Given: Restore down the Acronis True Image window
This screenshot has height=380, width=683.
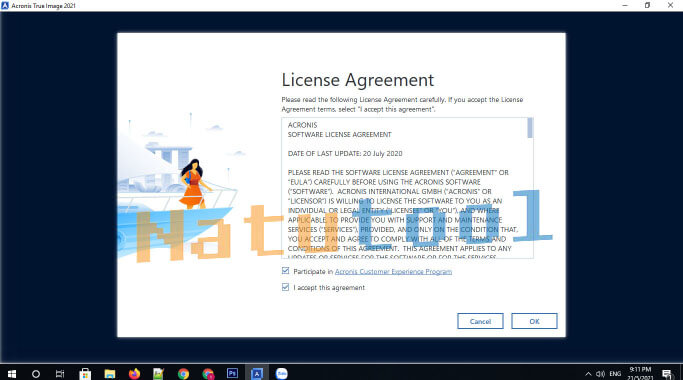Looking at the screenshot, I should coord(647,5).
